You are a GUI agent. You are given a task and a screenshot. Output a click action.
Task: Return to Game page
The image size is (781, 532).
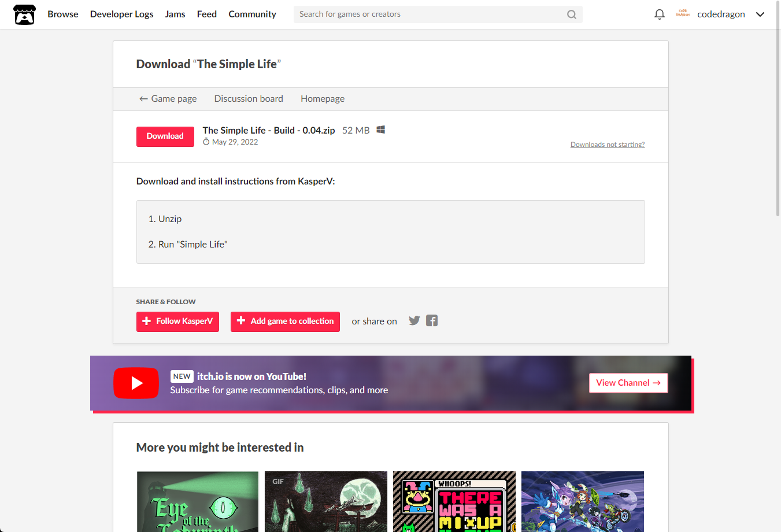pos(168,99)
